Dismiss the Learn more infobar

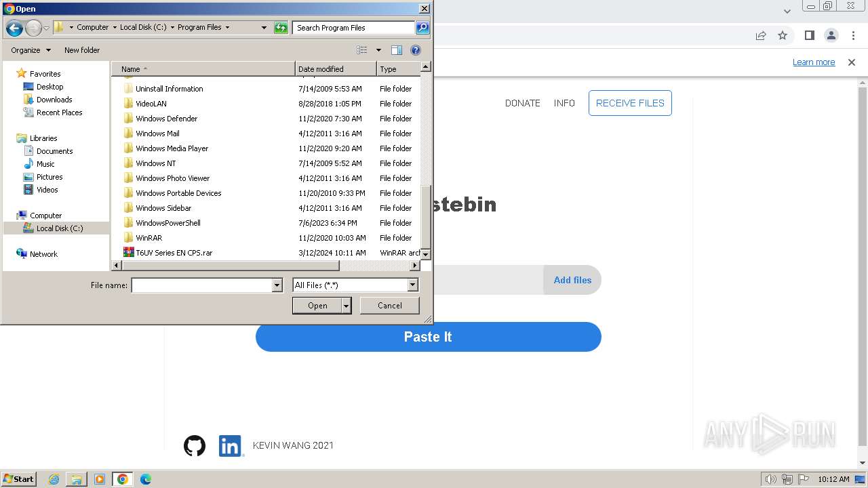852,62
